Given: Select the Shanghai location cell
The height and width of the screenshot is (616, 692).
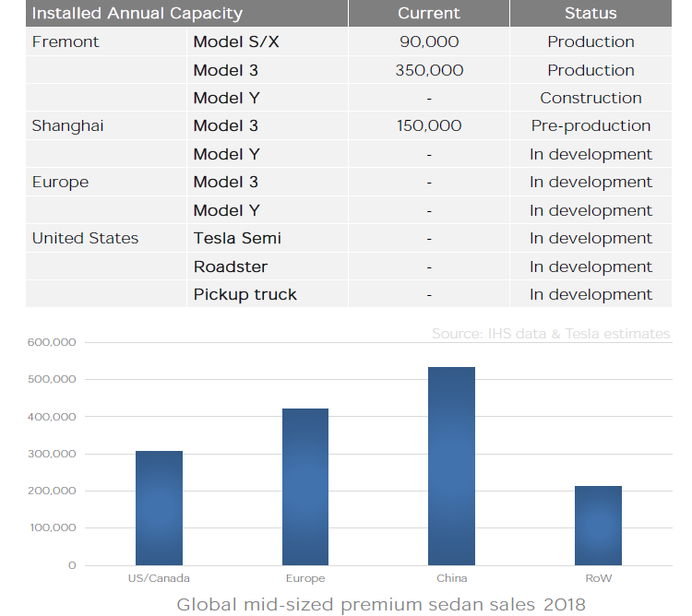Looking at the screenshot, I should [67, 126].
